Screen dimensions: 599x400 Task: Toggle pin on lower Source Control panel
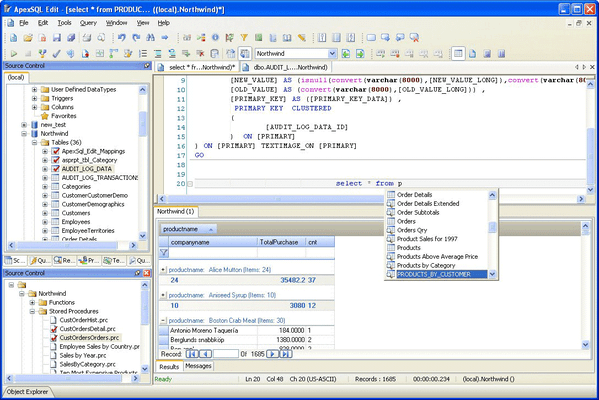(x=138, y=273)
